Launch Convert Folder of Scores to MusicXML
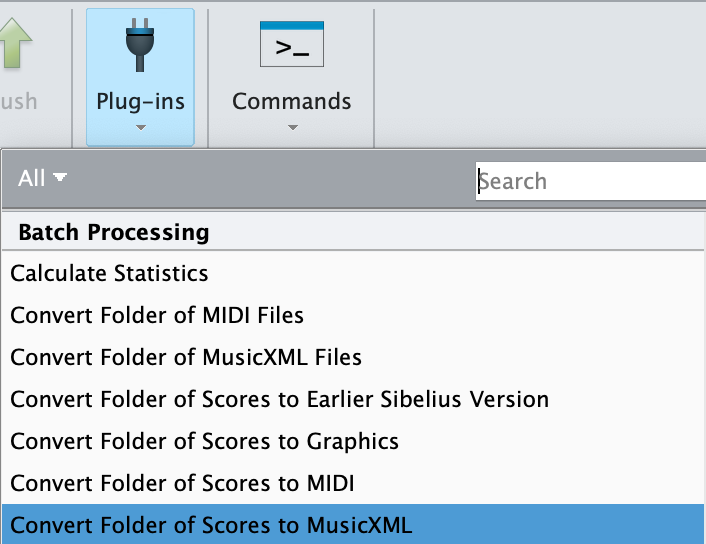706x544 pixels. point(353,525)
